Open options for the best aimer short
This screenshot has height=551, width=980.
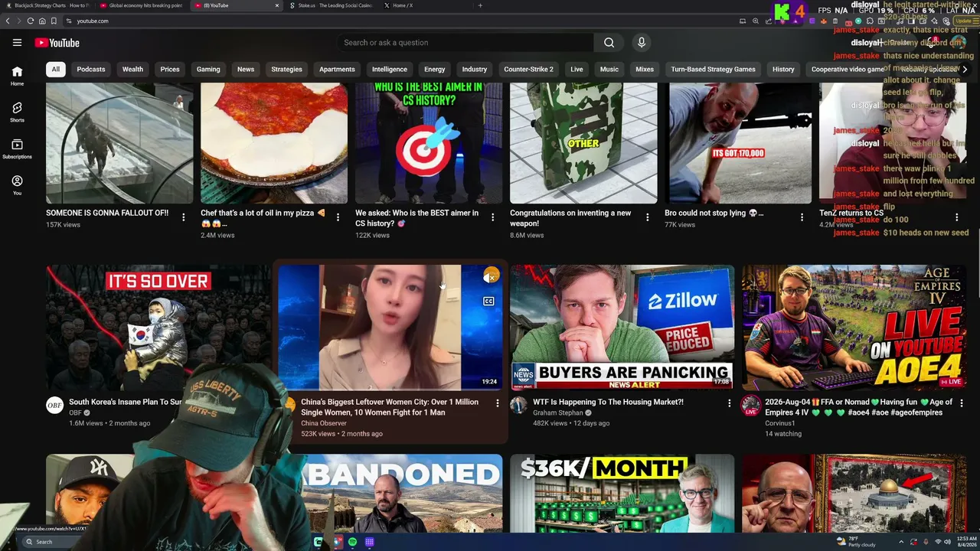pyautogui.click(x=492, y=217)
